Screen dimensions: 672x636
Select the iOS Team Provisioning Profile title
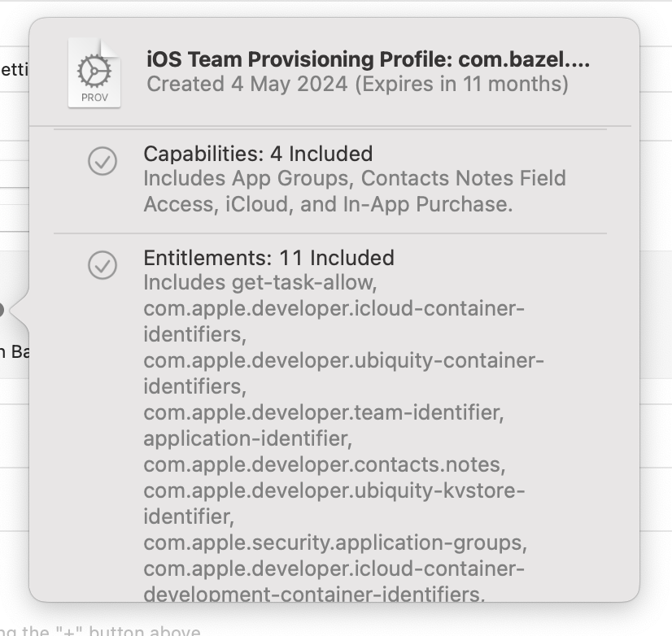tap(368, 59)
